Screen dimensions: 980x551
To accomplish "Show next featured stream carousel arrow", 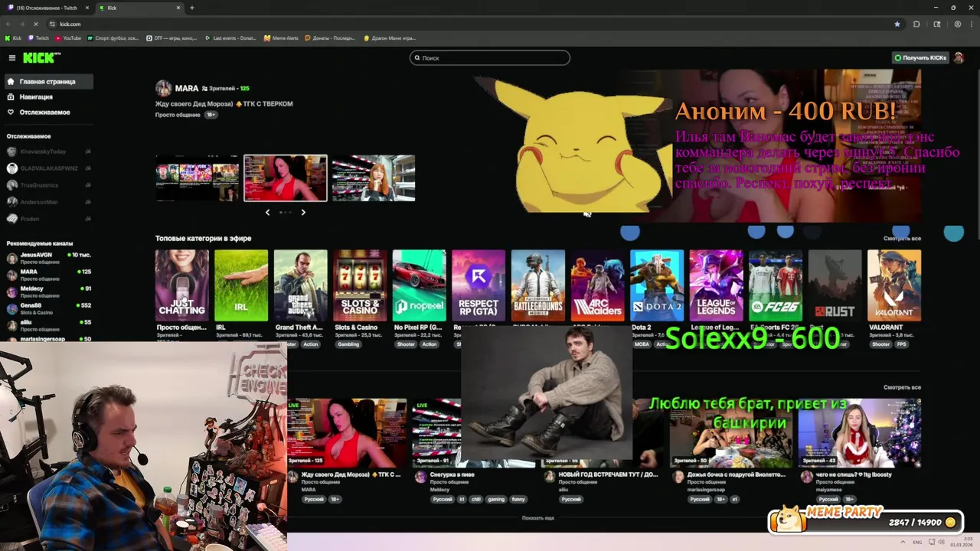I will tap(303, 212).
